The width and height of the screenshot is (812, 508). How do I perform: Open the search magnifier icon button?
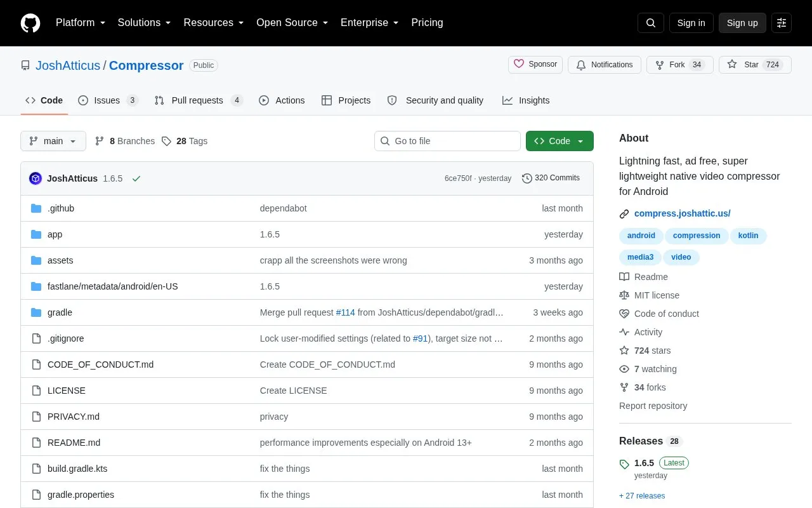[651, 23]
